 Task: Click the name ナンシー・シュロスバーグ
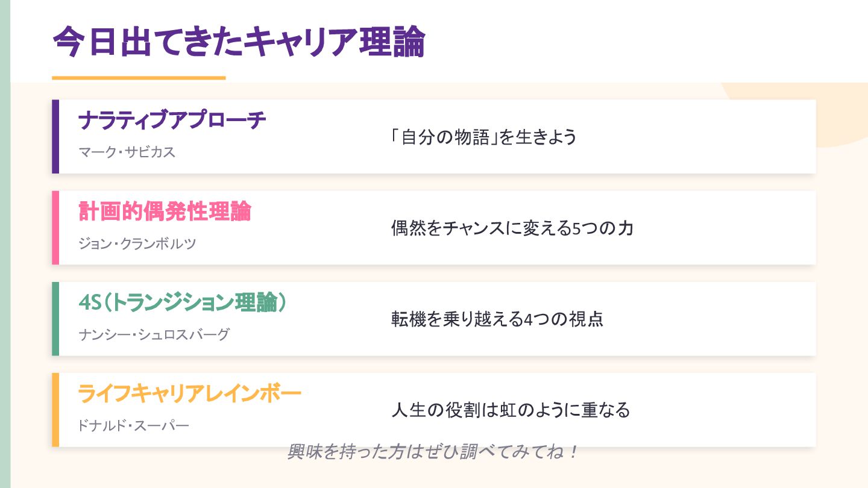coord(154,334)
